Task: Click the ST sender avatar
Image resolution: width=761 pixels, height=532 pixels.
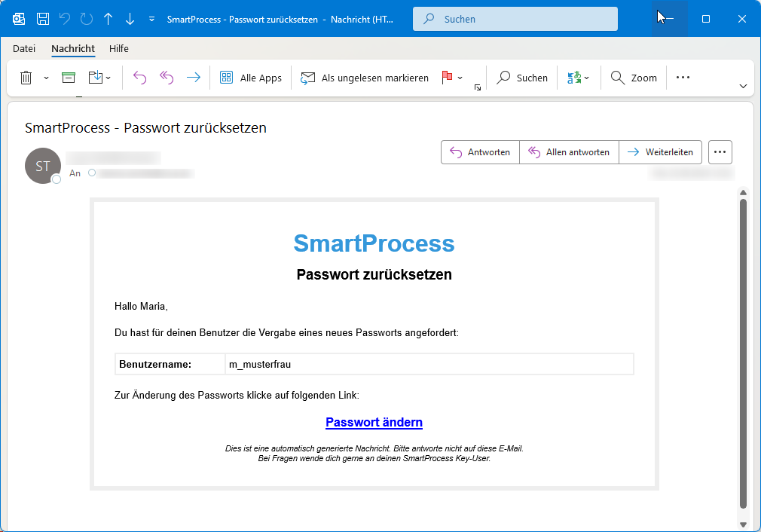Action: click(x=43, y=166)
